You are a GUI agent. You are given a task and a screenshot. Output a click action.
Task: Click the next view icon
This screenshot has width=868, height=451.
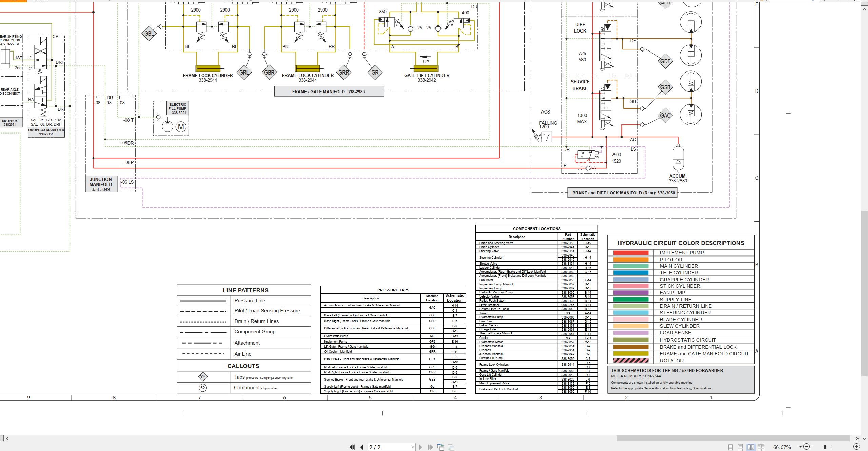click(451, 447)
